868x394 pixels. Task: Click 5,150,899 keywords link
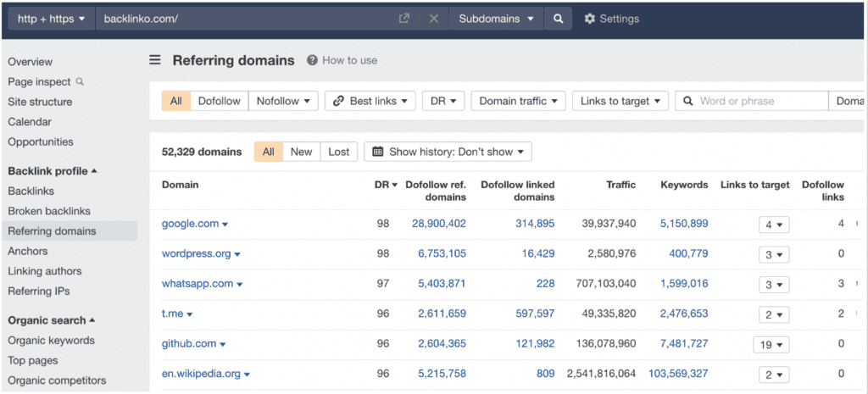pos(684,224)
